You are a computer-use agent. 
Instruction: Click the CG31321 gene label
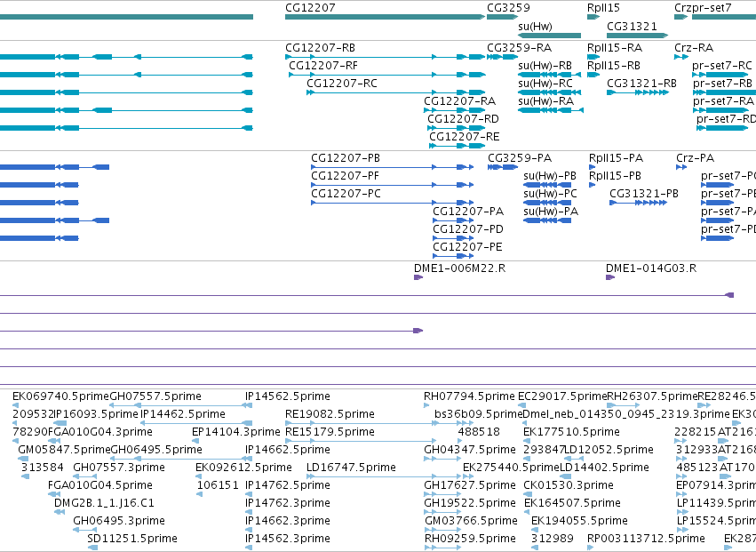(x=632, y=27)
